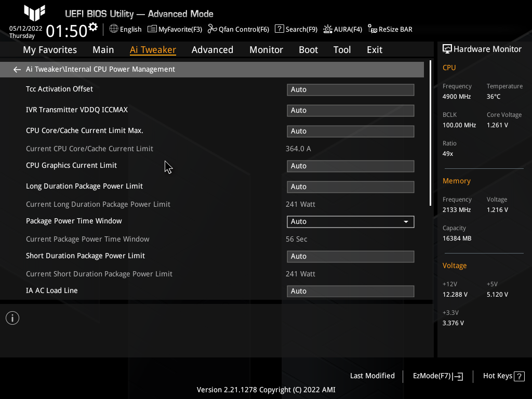
Task: Toggle ReSize BAR icon
Action: [x=372, y=29]
